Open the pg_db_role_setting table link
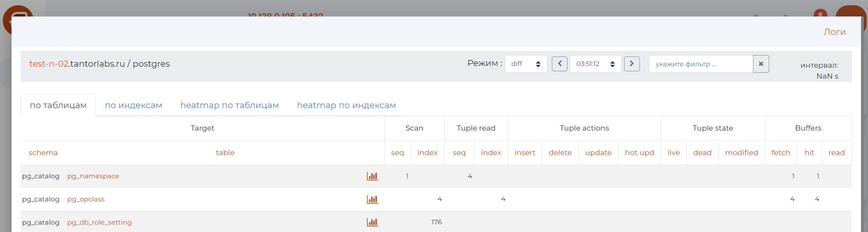The height and width of the screenshot is (232, 868). 100,223
